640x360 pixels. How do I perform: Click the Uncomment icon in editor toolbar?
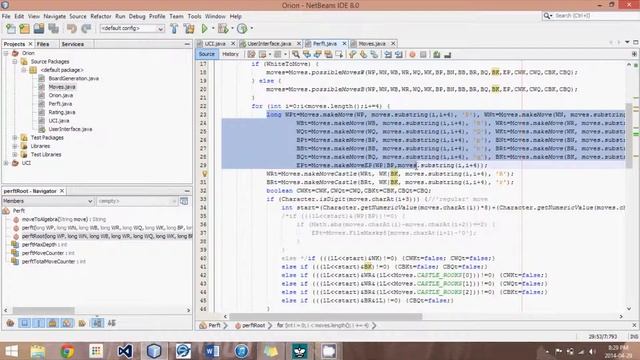point(447,54)
